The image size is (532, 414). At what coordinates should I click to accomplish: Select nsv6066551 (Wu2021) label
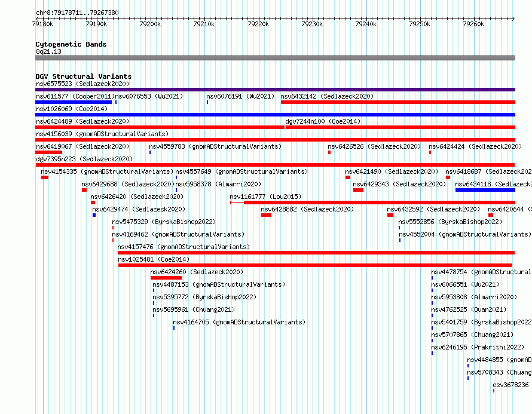pos(465,284)
